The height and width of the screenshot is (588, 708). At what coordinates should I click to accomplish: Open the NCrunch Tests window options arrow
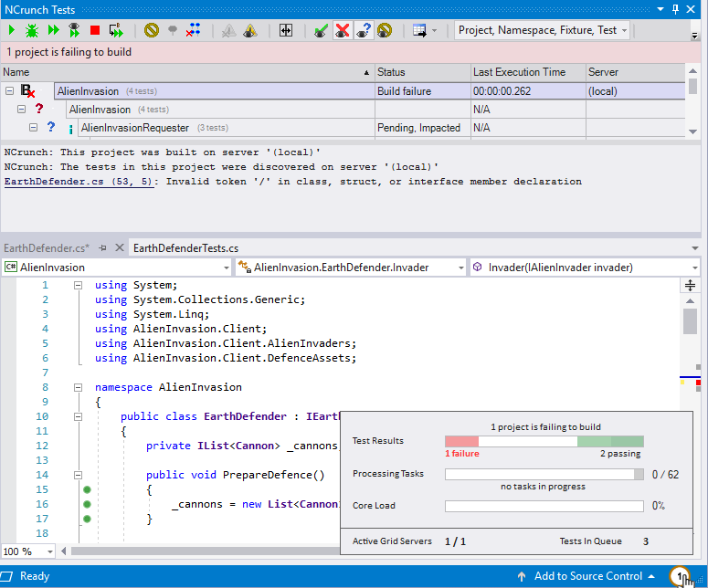pos(660,9)
